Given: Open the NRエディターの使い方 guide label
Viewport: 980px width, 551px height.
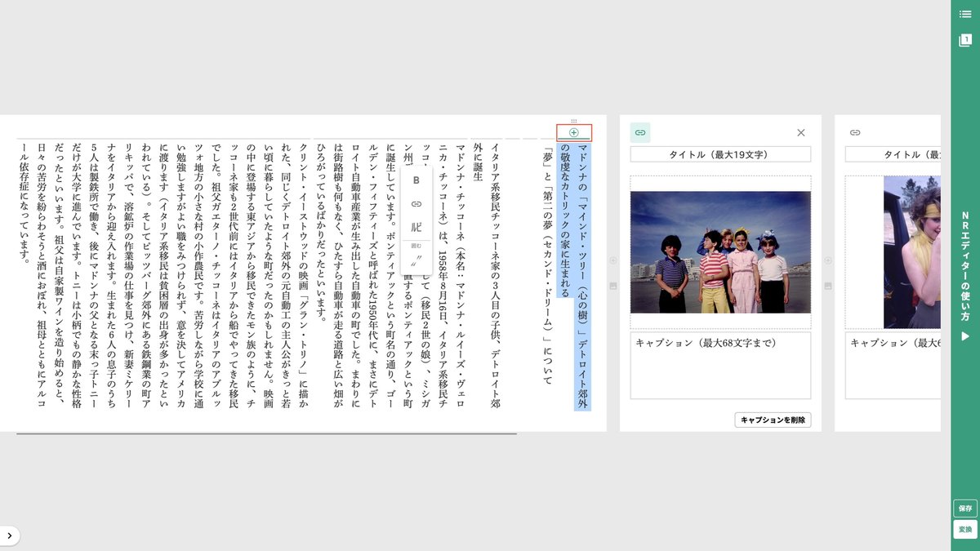Looking at the screenshot, I should 965,266.
